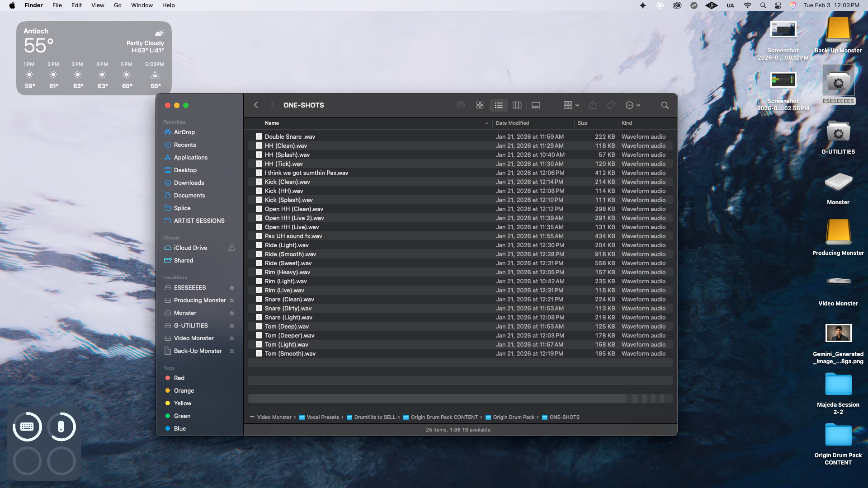Eject the Producing Monster drive
868x488 pixels.
[x=231, y=300]
